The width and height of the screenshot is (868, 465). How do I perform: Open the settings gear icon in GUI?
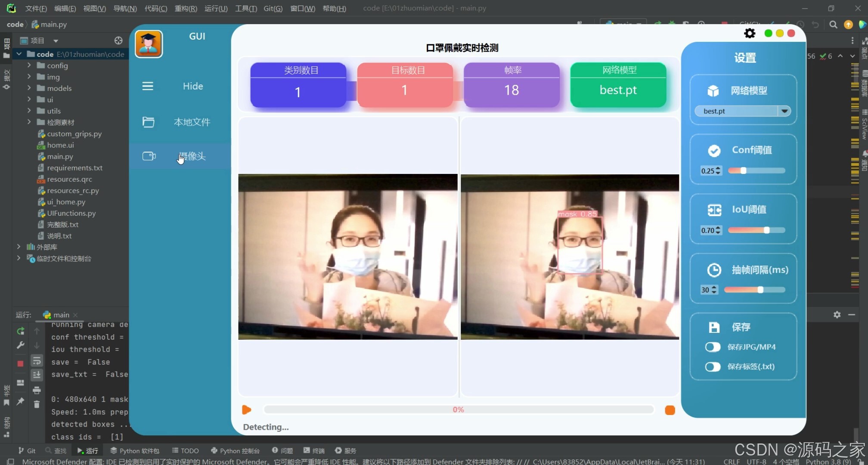pyautogui.click(x=750, y=34)
